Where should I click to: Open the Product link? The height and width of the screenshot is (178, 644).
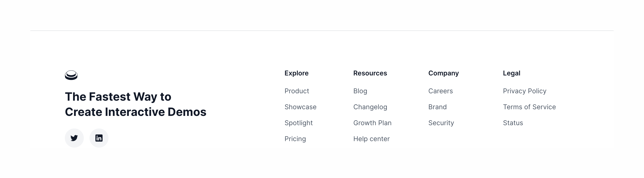(297, 91)
